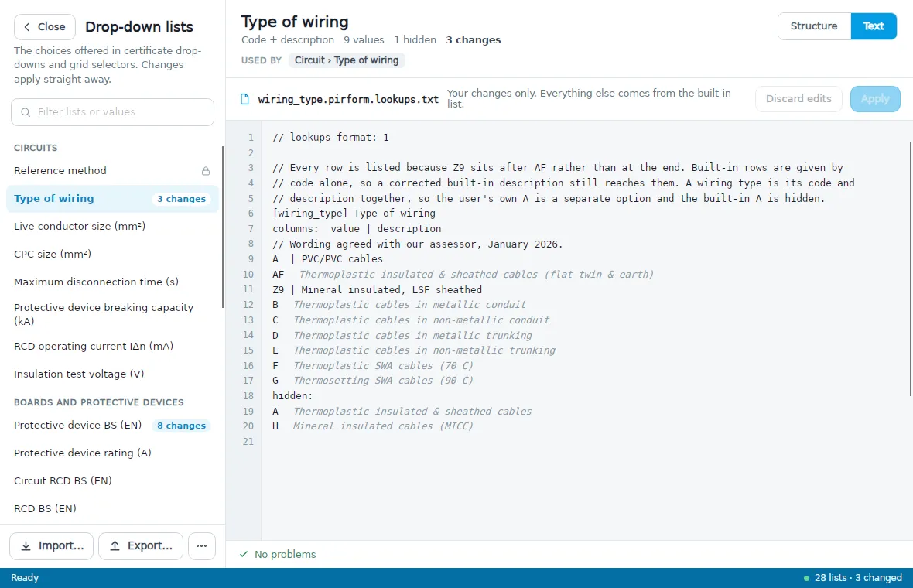The width and height of the screenshot is (913, 588).
Task: Click the Circuit › Type of wiring chip
Action: [x=347, y=60]
